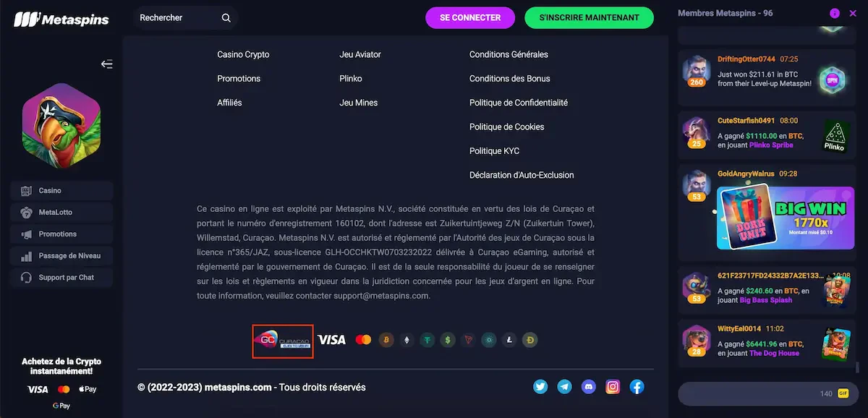Click the chat info icon
This screenshot has height=418, width=868.
click(835, 13)
